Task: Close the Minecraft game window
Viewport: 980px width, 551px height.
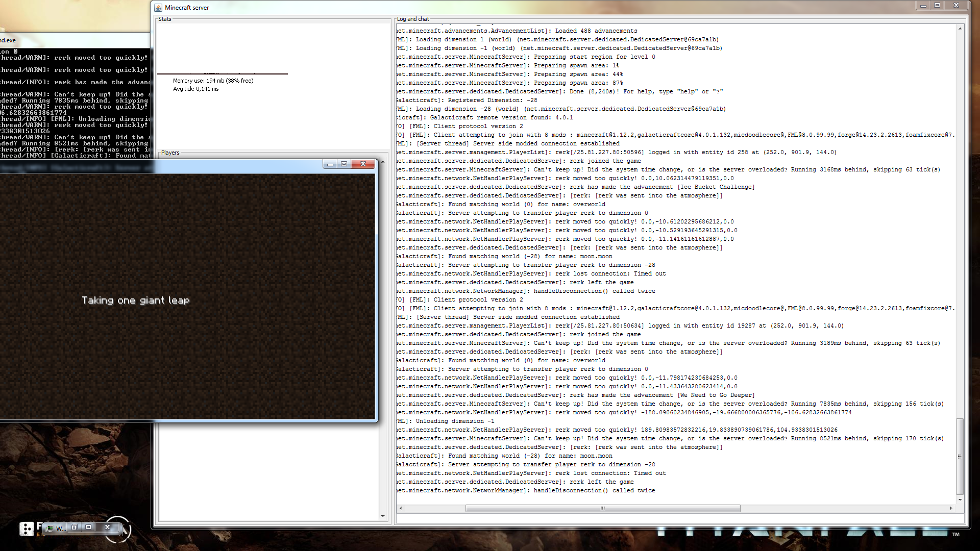Action: (363, 164)
